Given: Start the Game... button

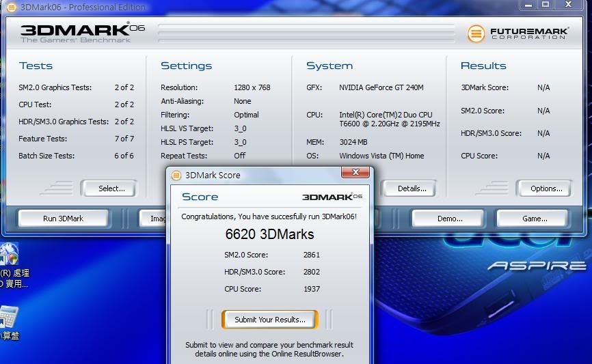Looking at the screenshot, I should (x=534, y=219).
